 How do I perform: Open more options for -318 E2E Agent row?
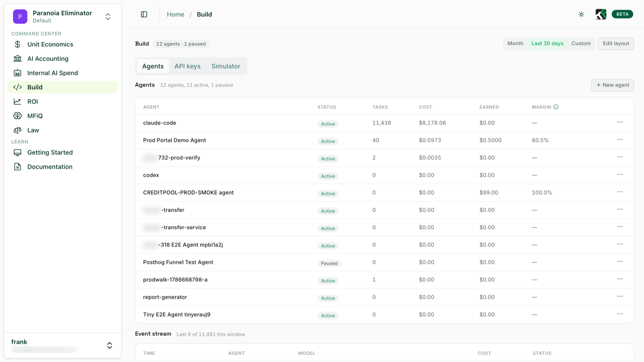pyautogui.click(x=620, y=244)
